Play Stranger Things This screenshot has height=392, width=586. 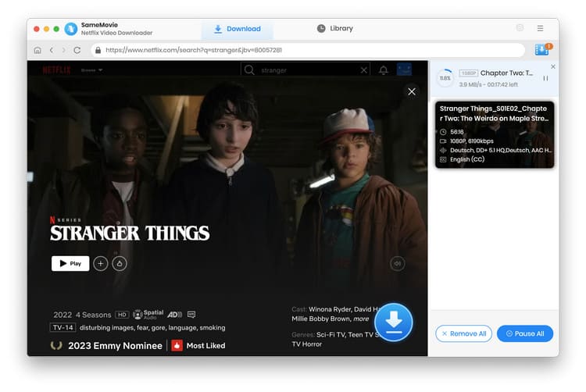pyautogui.click(x=70, y=264)
